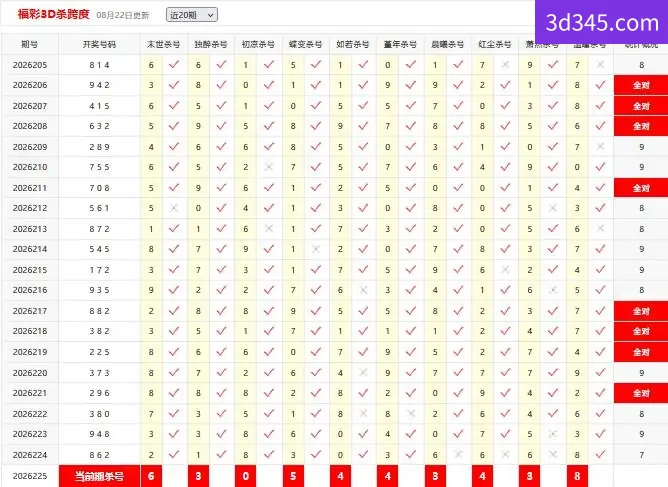
Task: Select the 末世杀号 column header
Action: [163, 44]
